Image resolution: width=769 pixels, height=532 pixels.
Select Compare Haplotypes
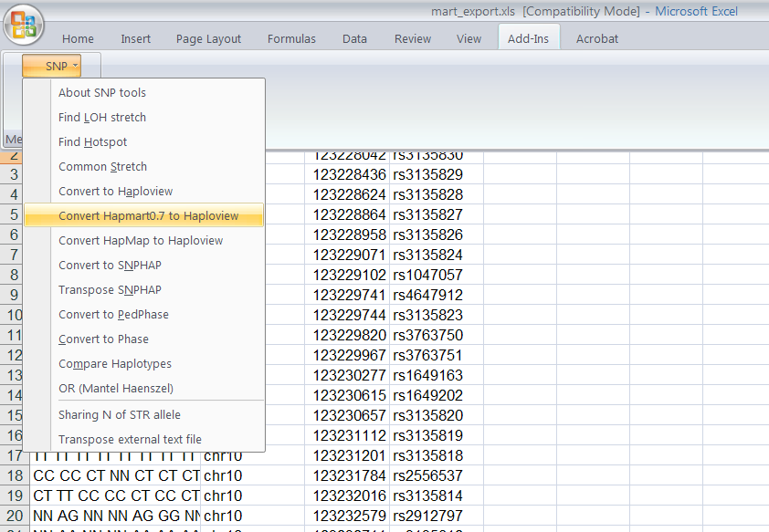143,363
